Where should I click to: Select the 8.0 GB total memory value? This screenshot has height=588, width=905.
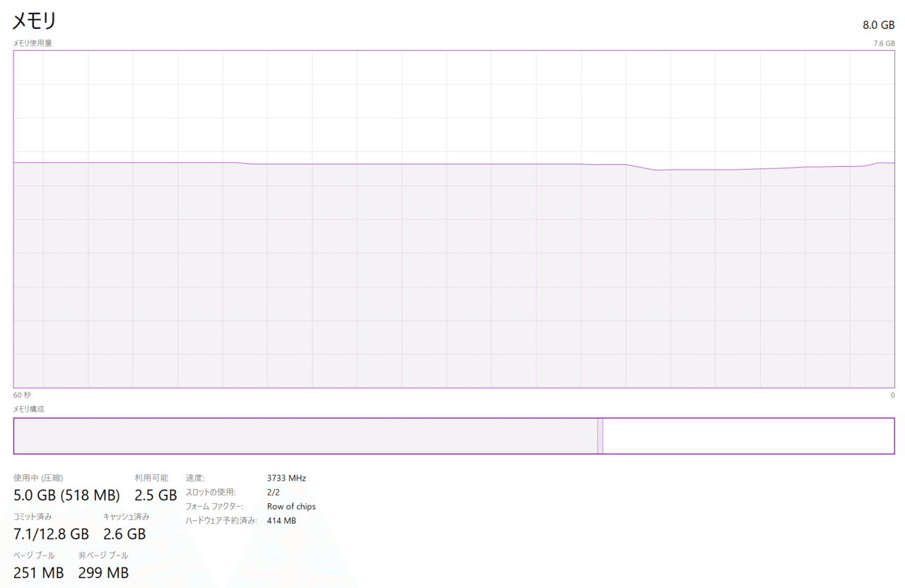pos(878,25)
